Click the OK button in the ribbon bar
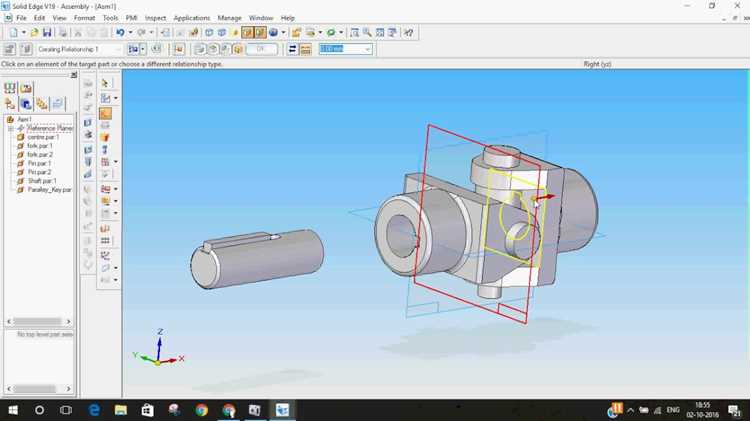Screen dimensions: 750x421 261,49
